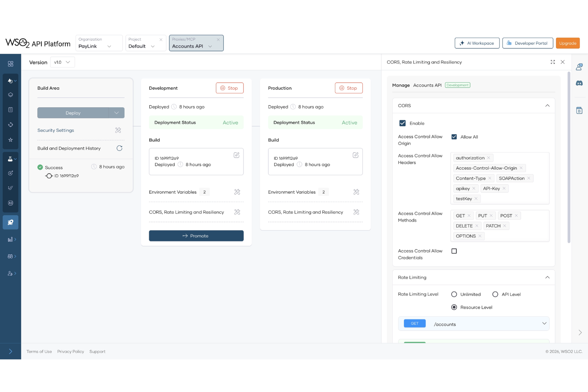Open the Deploy button dropdown arrow
The height and width of the screenshot is (392, 588).
116,113
